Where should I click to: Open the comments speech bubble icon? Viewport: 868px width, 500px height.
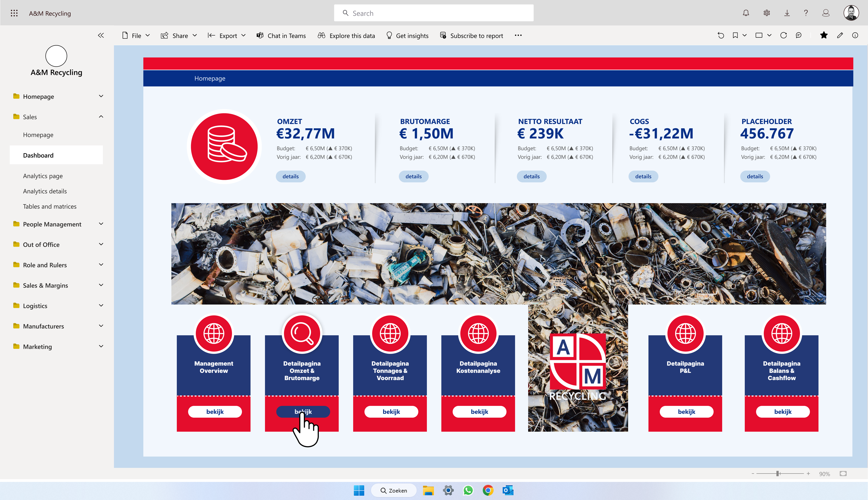click(799, 35)
